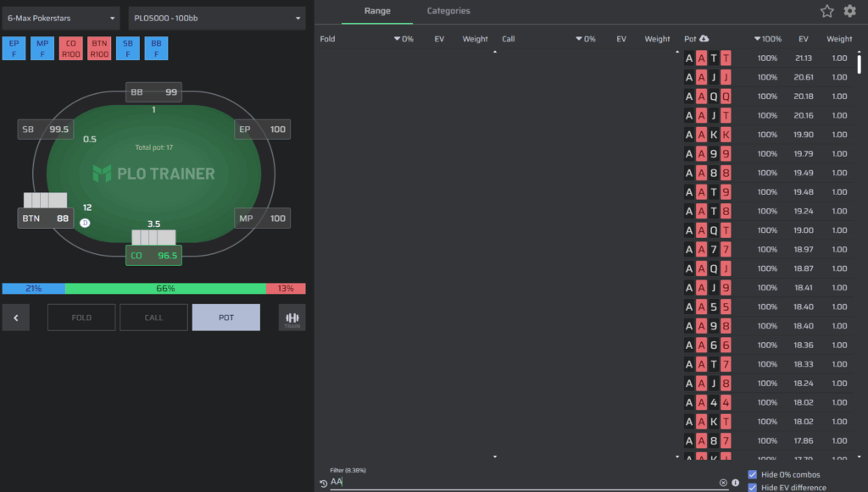The image size is (868, 492).
Task: Select the AA77 hand row
Action: (x=768, y=249)
